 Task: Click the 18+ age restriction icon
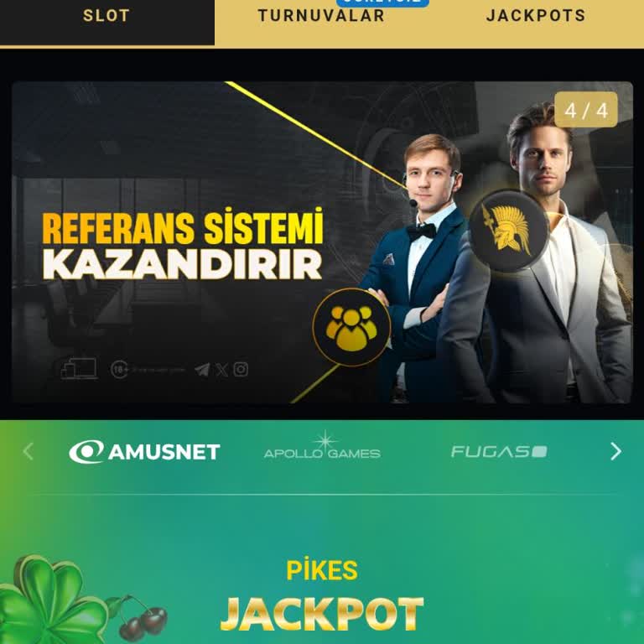click(x=119, y=370)
